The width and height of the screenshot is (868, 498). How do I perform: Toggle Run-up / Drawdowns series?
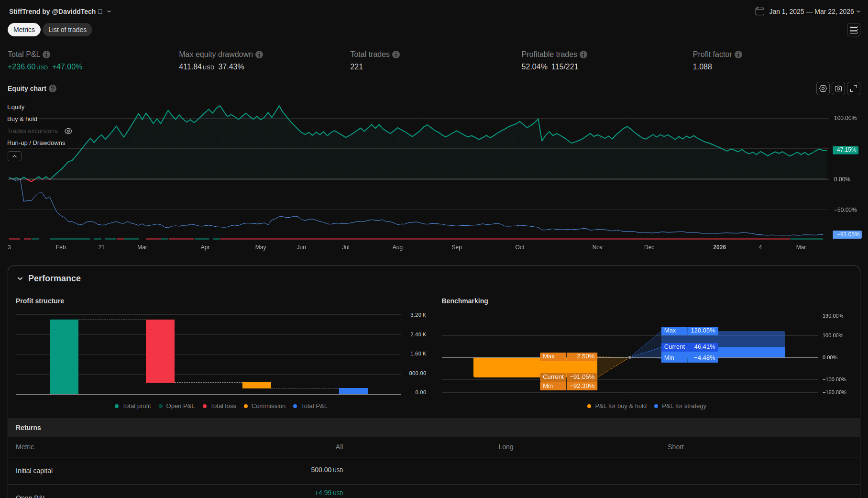tap(36, 143)
